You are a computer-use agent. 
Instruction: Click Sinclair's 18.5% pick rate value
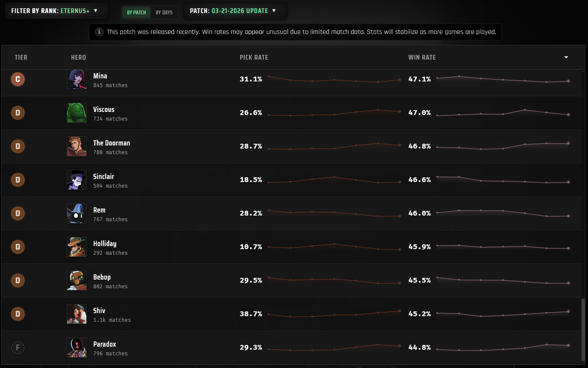coord(251,180)
